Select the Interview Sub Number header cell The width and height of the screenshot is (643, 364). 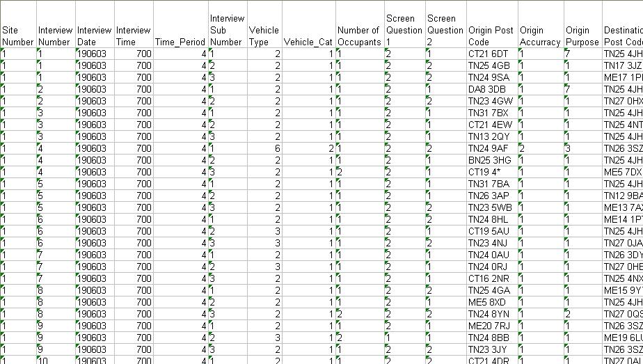pos(228,24)
